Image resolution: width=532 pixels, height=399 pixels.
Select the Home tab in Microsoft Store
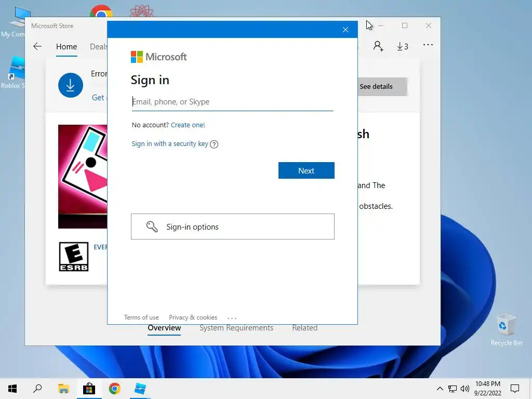click(x=66, y=46)
